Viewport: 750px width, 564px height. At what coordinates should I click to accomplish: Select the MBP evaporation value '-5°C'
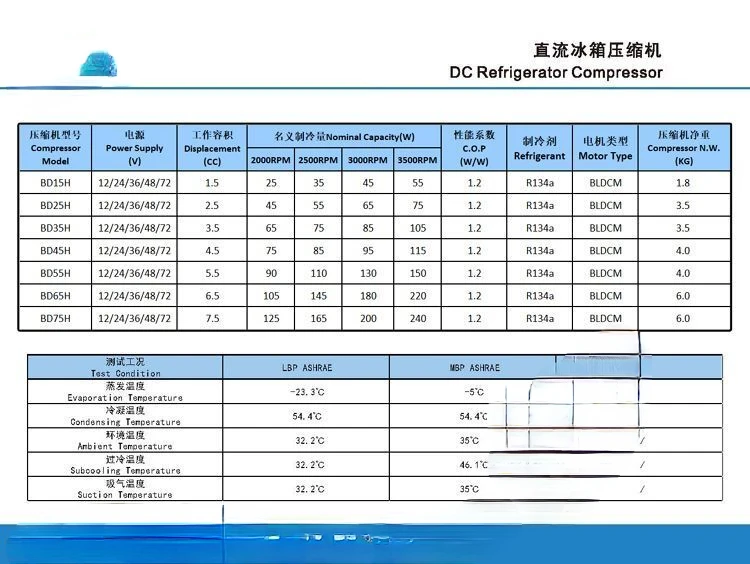click(x=474, y=392)
